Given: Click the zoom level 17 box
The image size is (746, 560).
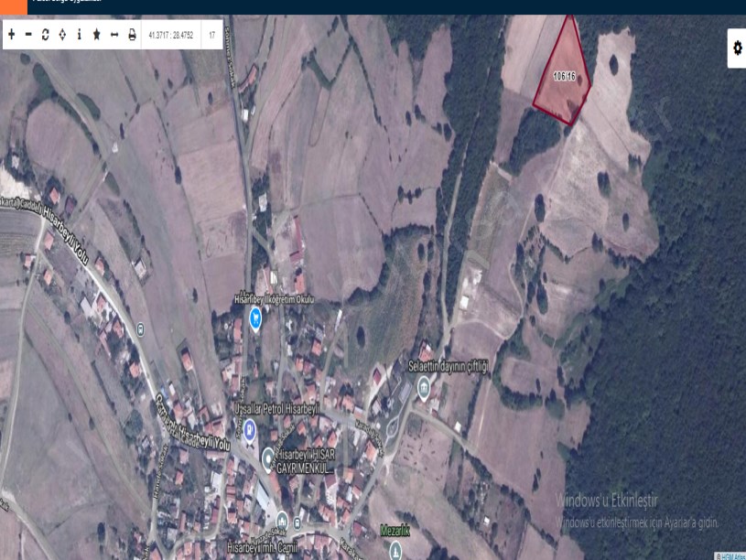Looking at the screenshot, I should click(x=211, y=35).
